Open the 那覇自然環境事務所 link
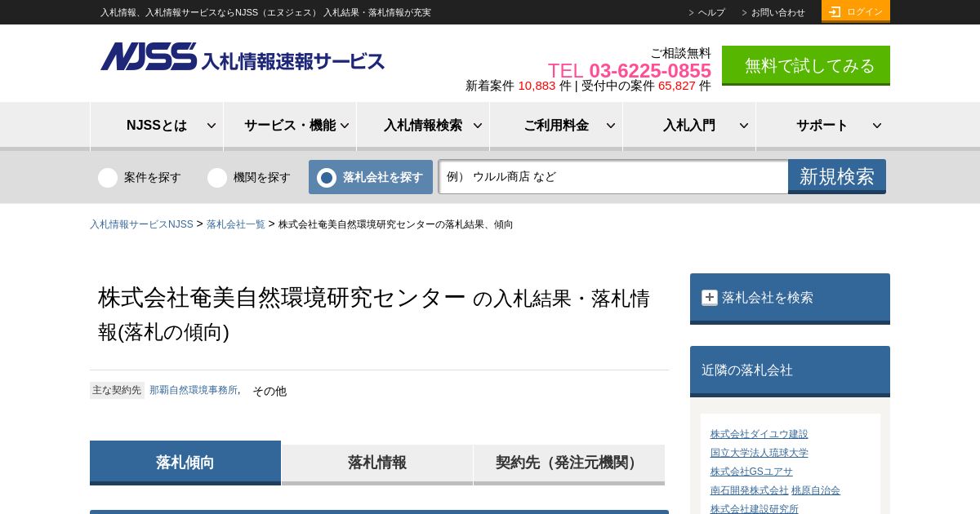Viewport: 980px width, 514px height. pyautogui.click(x=194, y=390)
